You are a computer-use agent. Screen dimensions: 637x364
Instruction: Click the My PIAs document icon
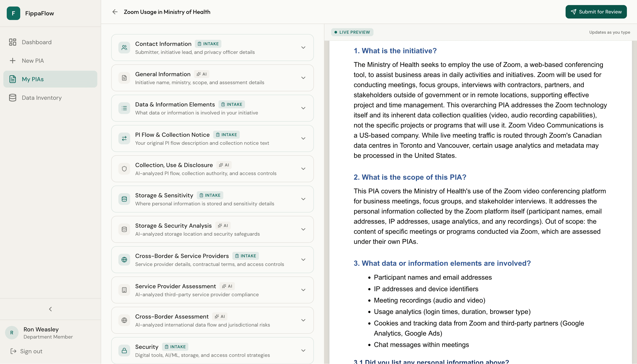pyautogui.click(x=12, y=79)
